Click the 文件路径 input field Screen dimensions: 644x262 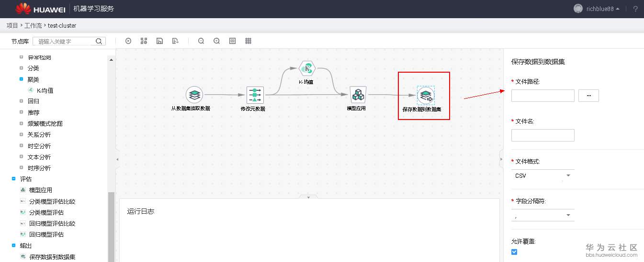tap(543, 96)
